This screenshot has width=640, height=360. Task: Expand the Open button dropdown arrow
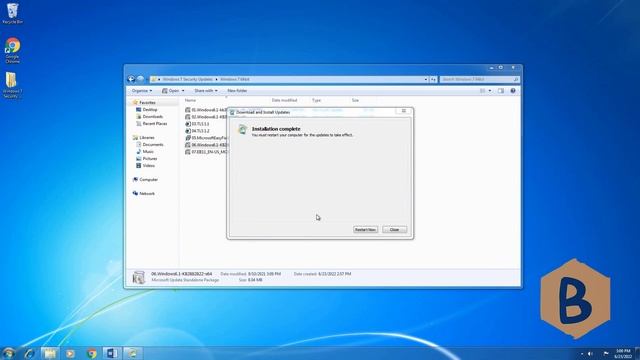point(183,91)
